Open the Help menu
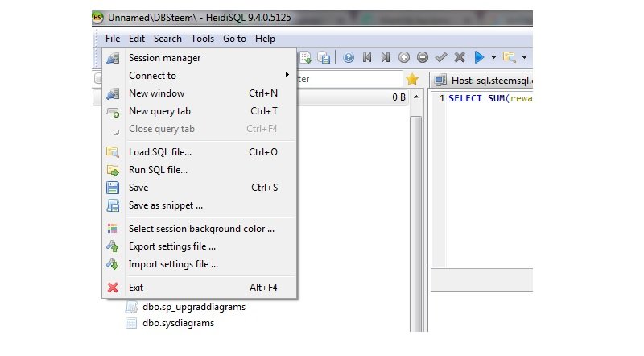 coord(265,39)
